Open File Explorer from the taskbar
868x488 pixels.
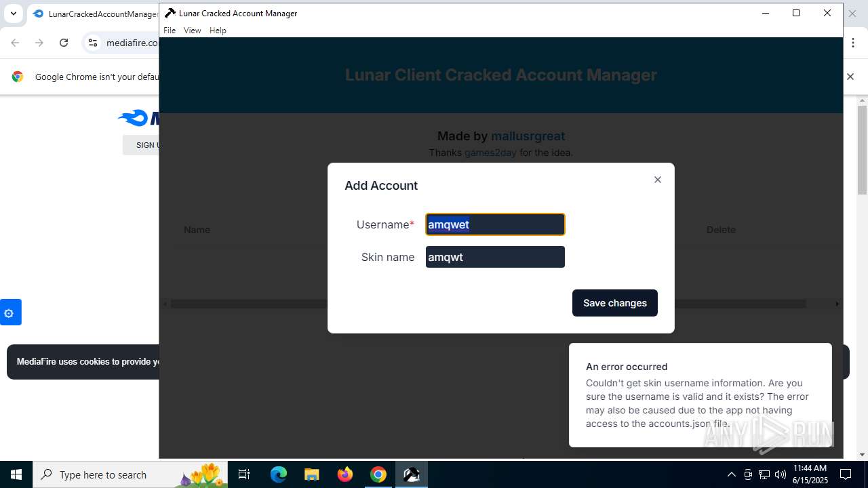click(x=311, y=474)
